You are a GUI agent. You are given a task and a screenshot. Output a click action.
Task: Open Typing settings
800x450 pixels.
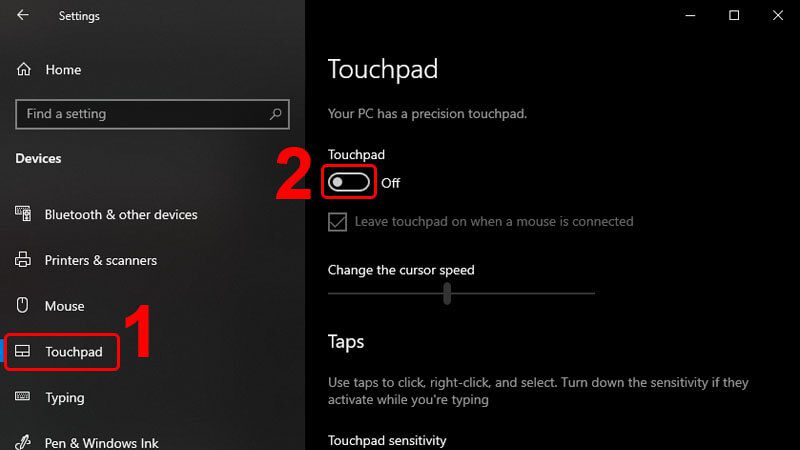click(x=64, y=398)
